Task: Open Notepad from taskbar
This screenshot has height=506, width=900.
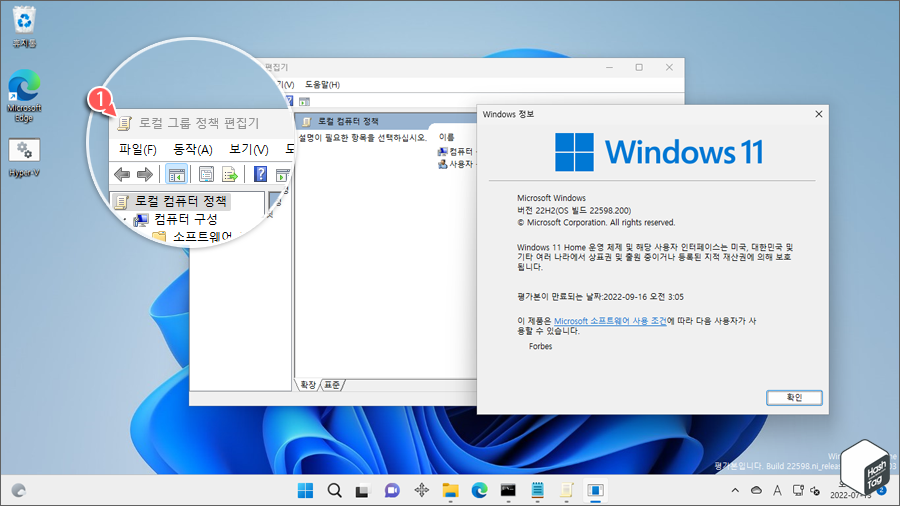Action: click(x=537, y=491)
